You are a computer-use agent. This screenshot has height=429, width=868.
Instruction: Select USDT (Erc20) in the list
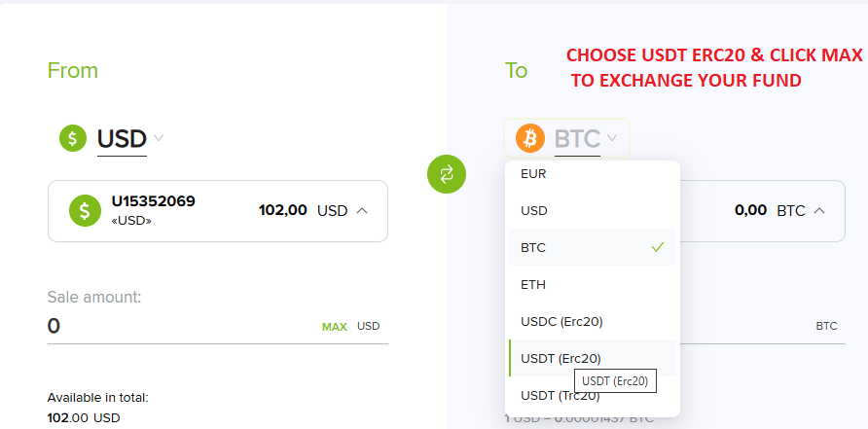(x=561, y=358)
